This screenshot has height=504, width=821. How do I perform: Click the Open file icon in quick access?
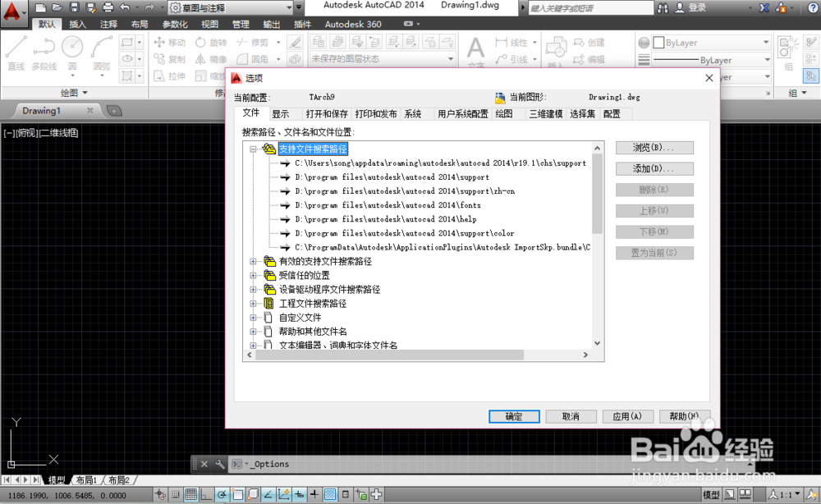pyautogui.click(x=57, y=7)
